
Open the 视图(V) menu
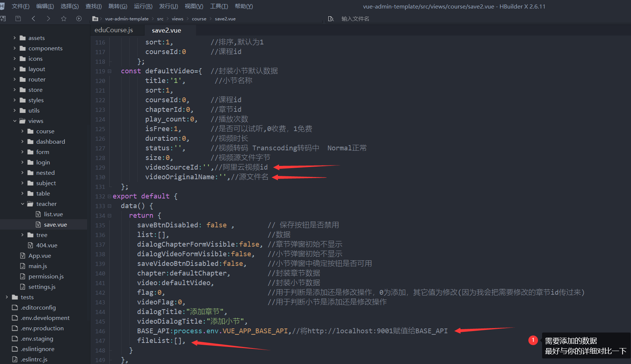tap(194, 6)
